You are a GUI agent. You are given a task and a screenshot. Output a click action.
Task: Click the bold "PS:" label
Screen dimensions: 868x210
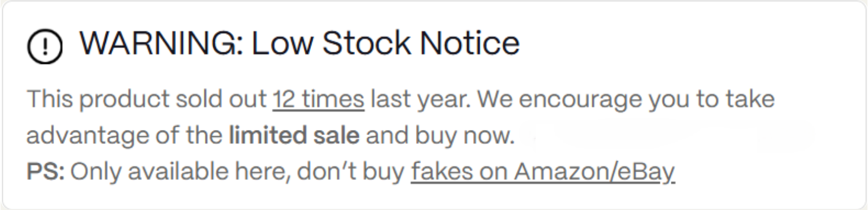click(46, 173)
